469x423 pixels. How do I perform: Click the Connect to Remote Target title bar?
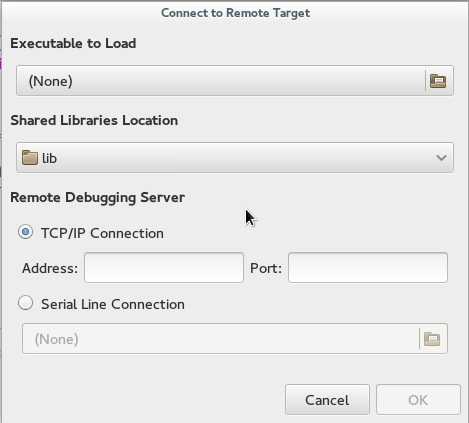pos(235,13)
